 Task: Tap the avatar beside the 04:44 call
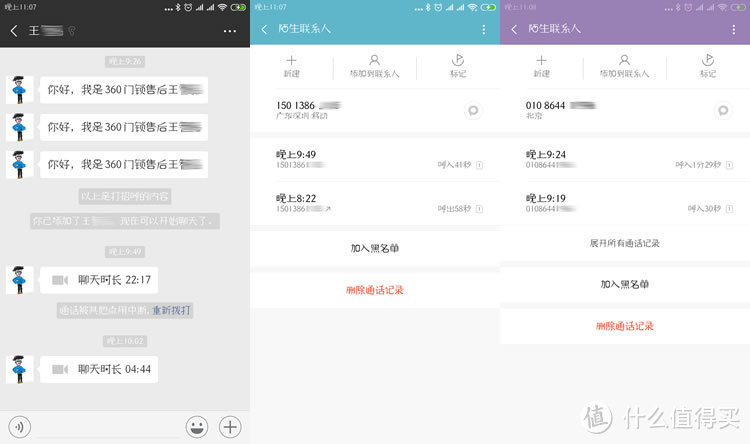(x=20, y=369)
